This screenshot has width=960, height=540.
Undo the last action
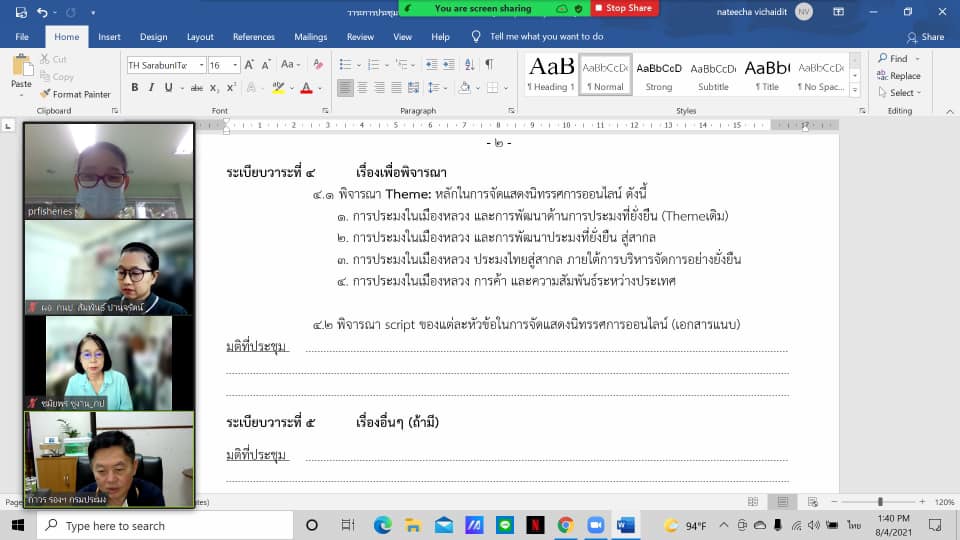42,12
